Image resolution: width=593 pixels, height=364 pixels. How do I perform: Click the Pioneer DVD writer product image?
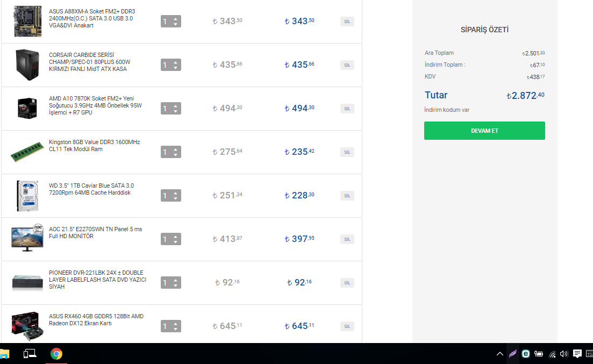pos(27,282)
